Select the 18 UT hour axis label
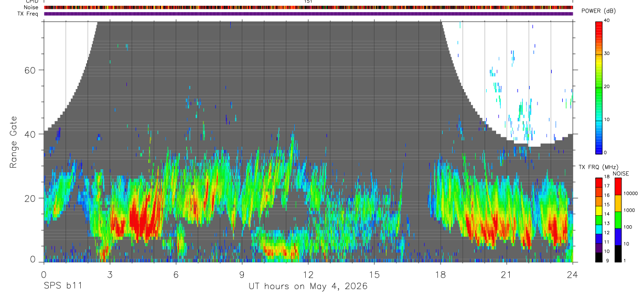 click(441, 274)
